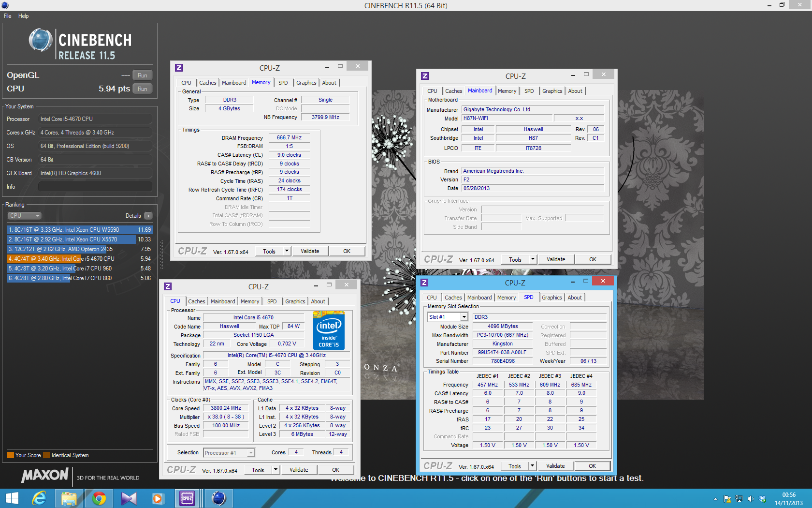
Task: Click OK in CPU window
Action: pyautogui.click(x=336, y=470)
